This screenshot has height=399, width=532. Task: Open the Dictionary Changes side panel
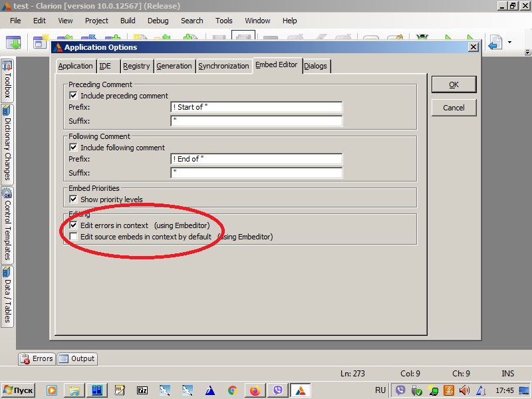7,142
